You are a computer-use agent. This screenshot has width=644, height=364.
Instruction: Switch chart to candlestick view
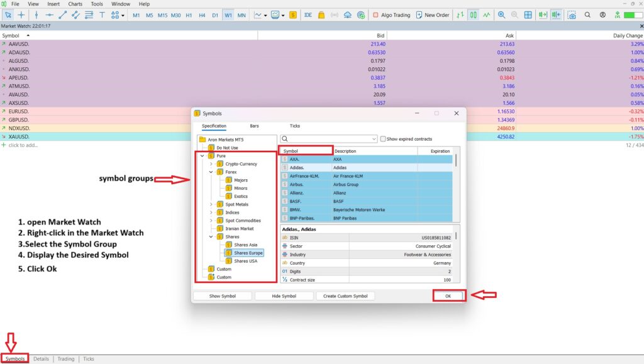(x=473, y=14)
